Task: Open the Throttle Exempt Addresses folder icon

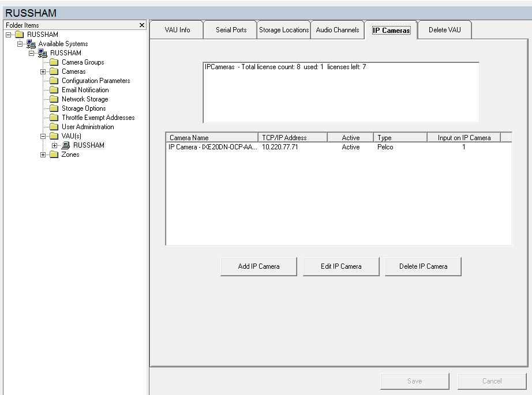Action: (x=54, y=117)
